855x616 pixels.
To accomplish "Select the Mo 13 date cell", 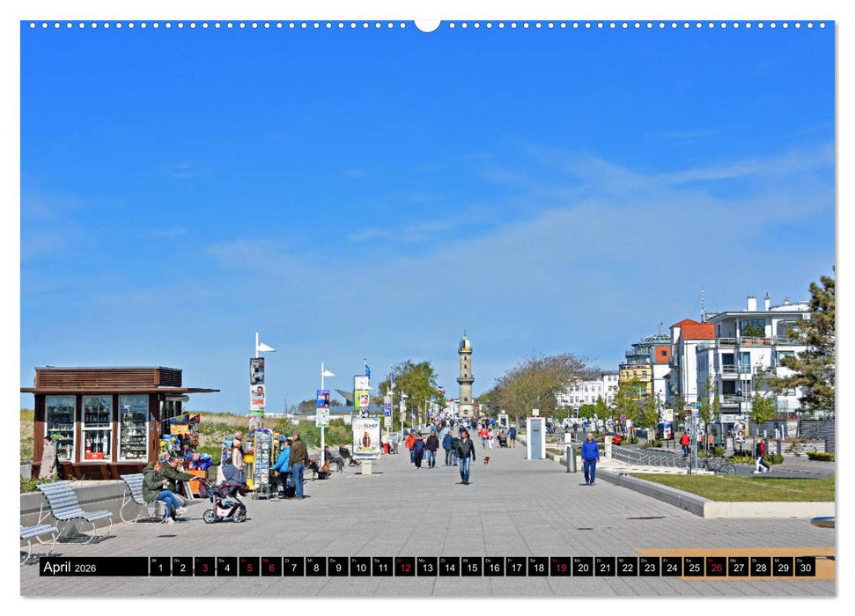I will [429, 569].
